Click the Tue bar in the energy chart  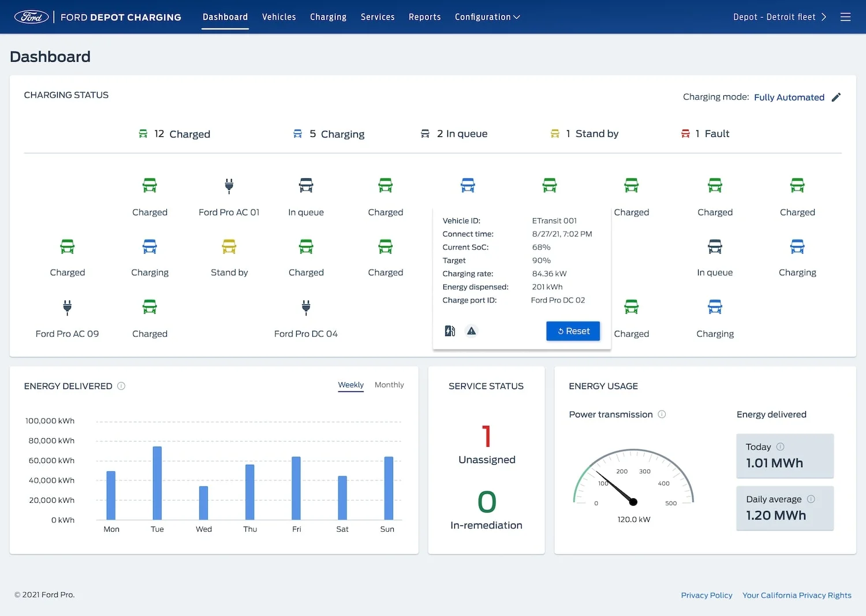[157, 483]
